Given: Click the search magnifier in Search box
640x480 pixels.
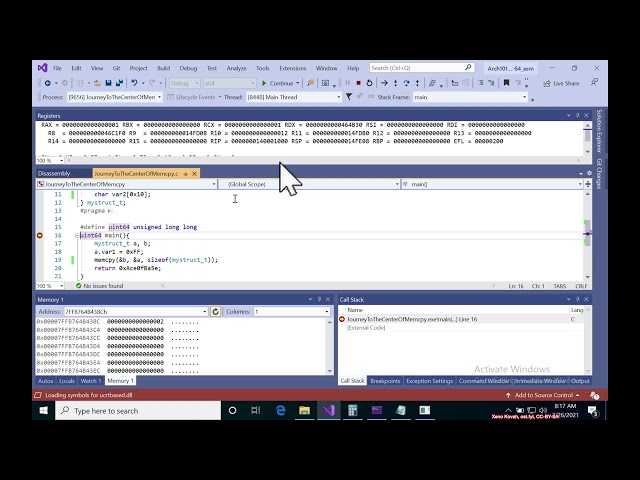Looking at the screenshot, I should point(468,67).
